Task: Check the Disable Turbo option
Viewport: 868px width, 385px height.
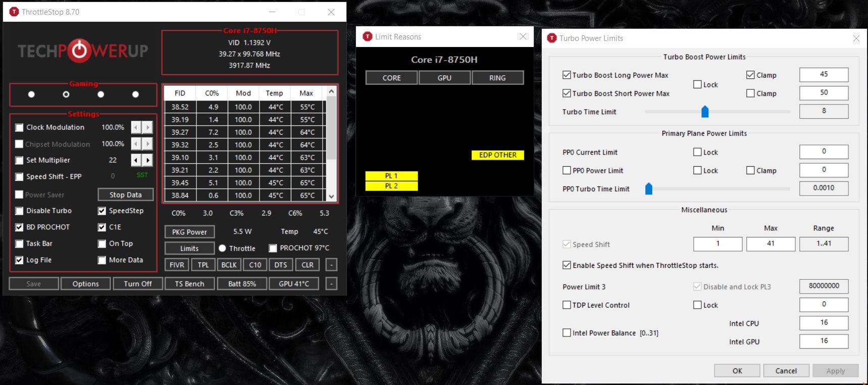Action: (x=19, y=211)
